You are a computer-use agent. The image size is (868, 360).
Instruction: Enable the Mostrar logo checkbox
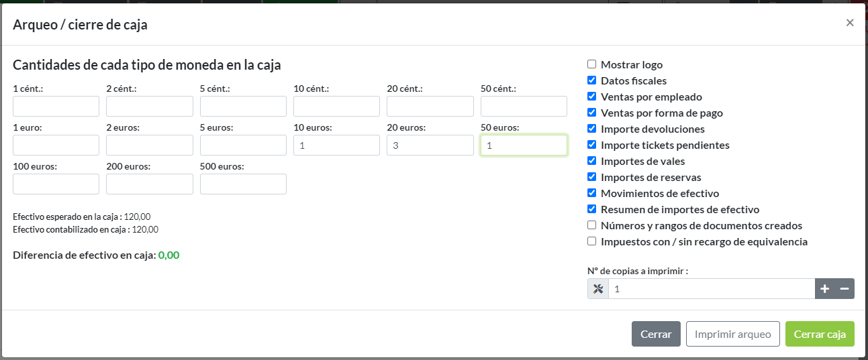click(x=591, y=64)
